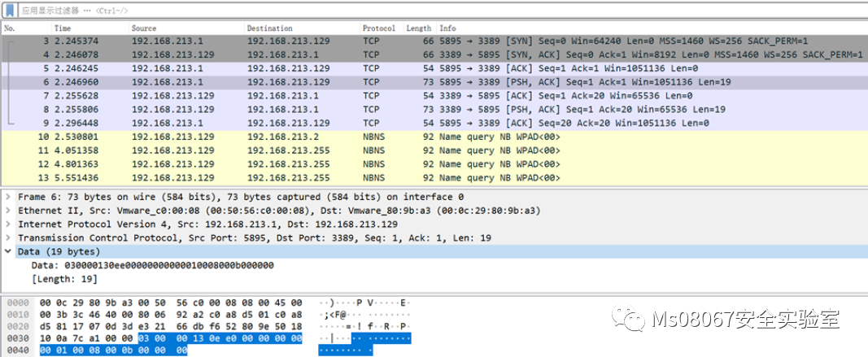Click the display filter bookmark icon
Screen dimensions: 868x357
tap(10, 10)
